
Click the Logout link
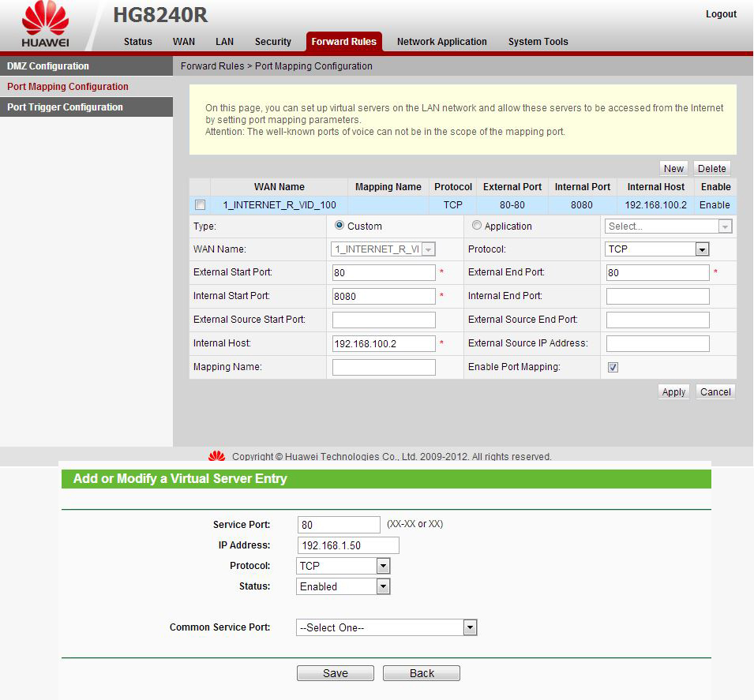(x=720, y=14)
